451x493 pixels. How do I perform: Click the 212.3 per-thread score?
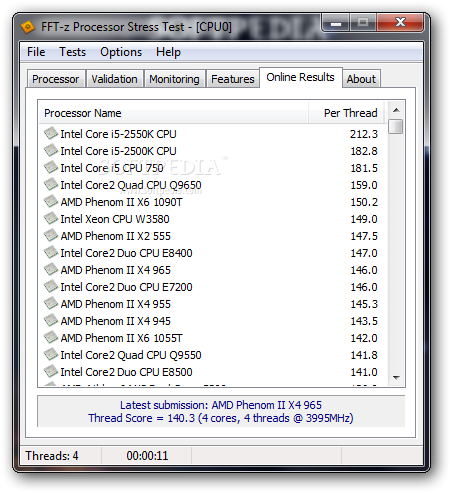(x=364, y=134)
